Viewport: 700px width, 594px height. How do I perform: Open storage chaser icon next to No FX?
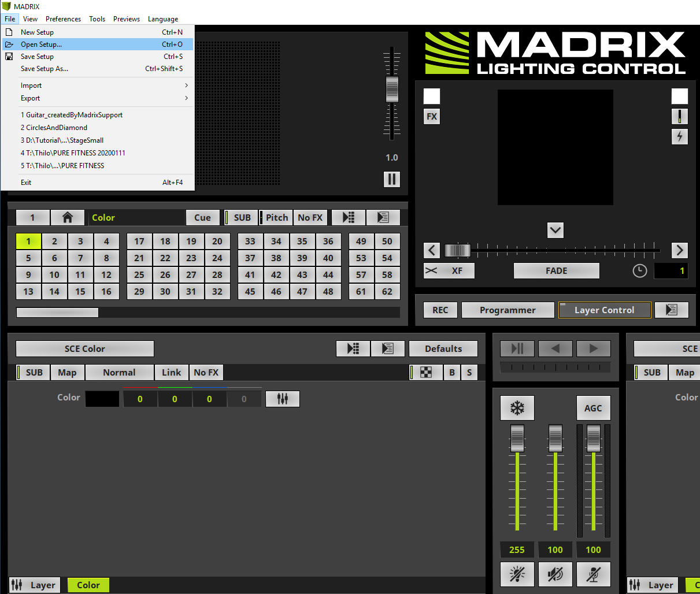pos(349,217)
